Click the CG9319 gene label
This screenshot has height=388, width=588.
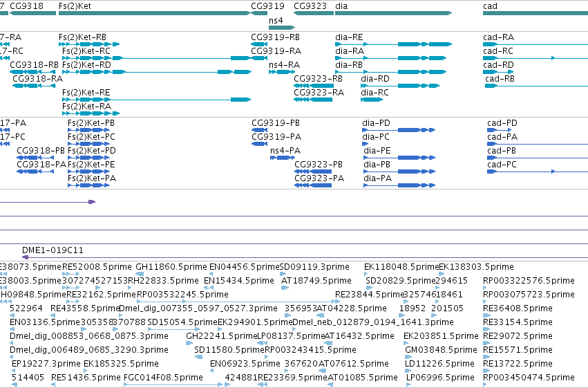pos(267,6)
